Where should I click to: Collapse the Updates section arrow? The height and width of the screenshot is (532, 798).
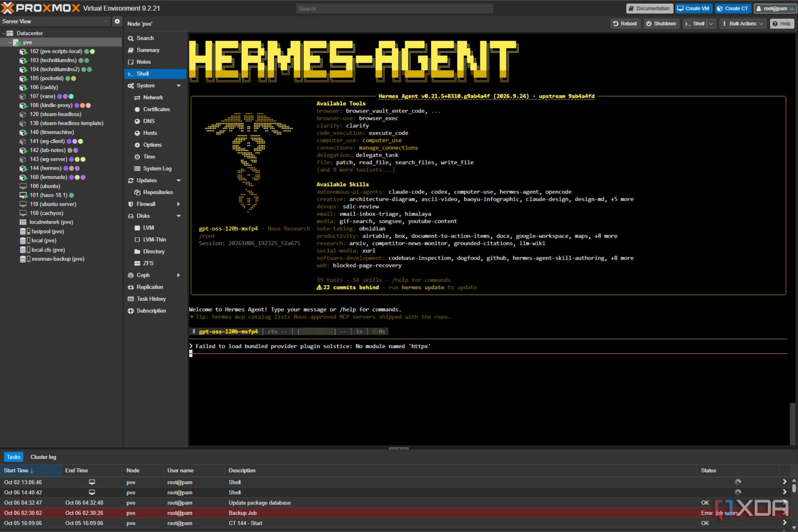click(179, 180)
